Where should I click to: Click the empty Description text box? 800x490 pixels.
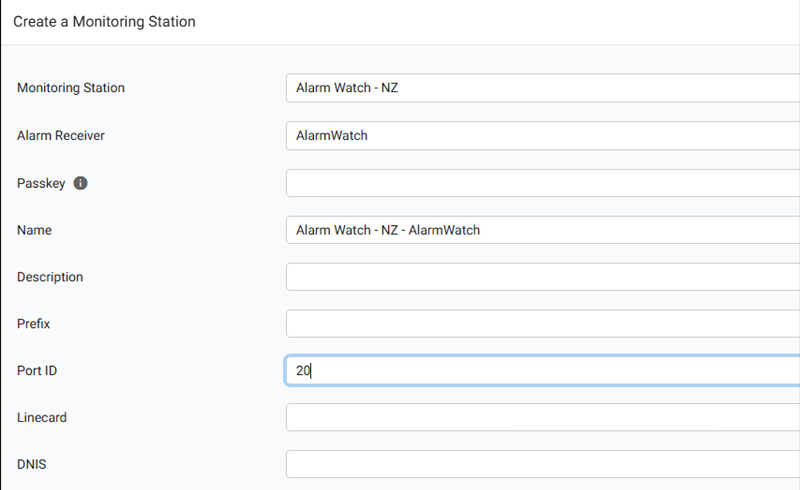(542, 277)
